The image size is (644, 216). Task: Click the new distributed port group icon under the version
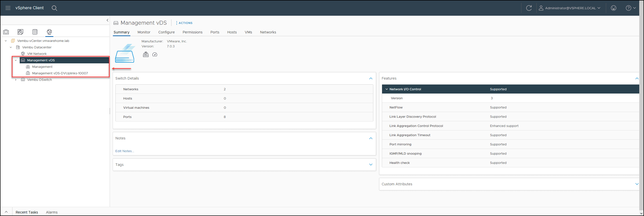[x=146, y=55]
